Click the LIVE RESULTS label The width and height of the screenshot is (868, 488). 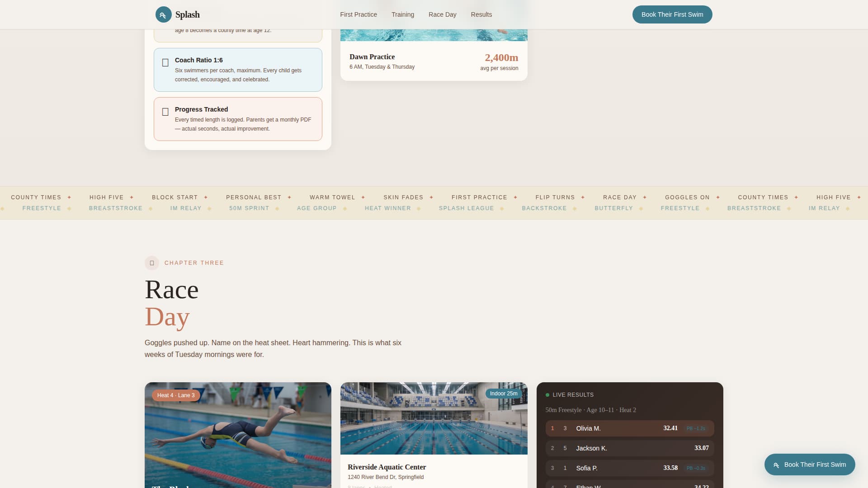(x=573, y=395)
